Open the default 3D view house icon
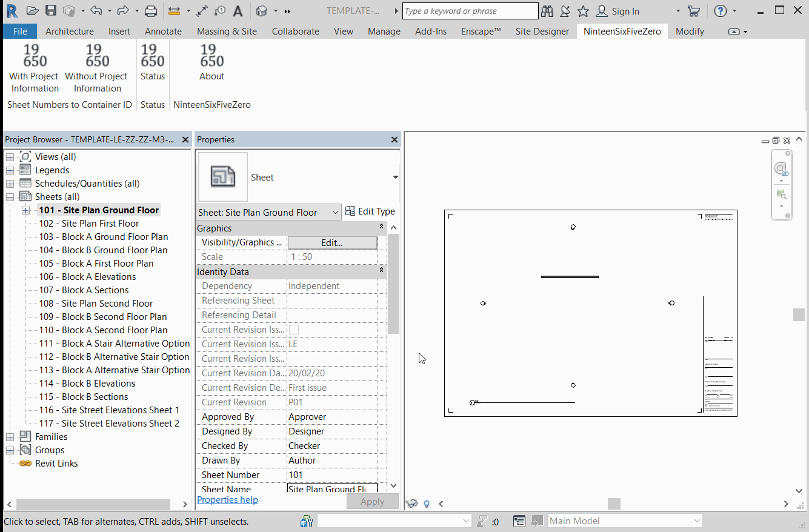Image resolution: width=809 pixels, height=532 pixels. tap(261, 11)
